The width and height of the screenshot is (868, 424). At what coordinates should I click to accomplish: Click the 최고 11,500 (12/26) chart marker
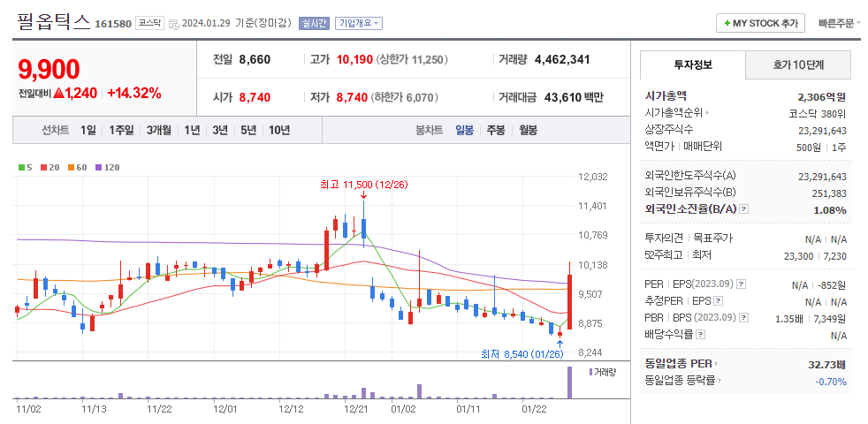(x=363, y=185)
